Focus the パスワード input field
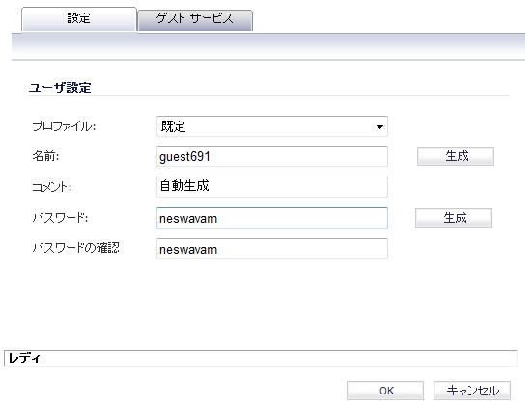 click(271, 218)
